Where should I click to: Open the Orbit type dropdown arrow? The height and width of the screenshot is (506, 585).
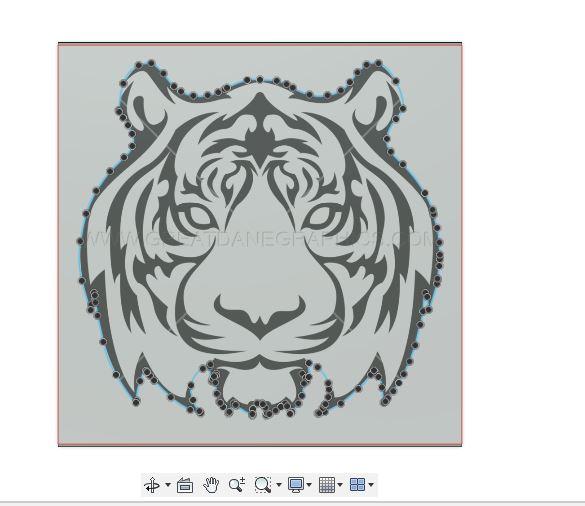pyautogui.click(x=168, y=485)
